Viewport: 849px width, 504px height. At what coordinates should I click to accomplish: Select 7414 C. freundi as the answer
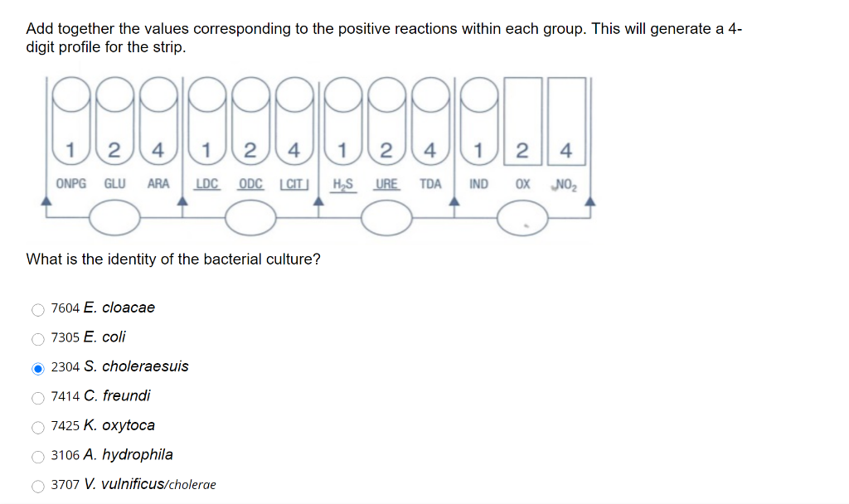pyautogui.click(x=37, y=396)
